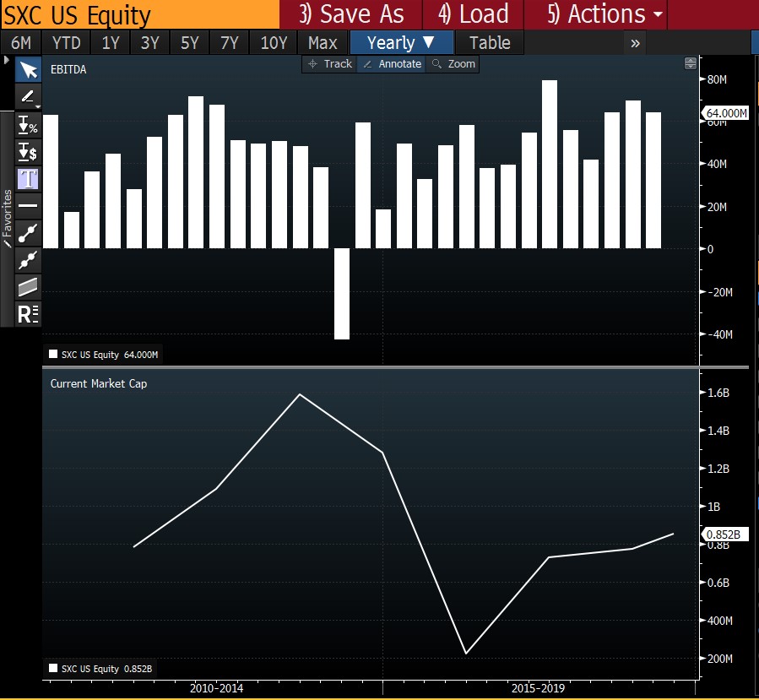The height and width of the screenshot is (700, 759).
Task: Toggle Annotate mode on chart
Action: (391, 64)
